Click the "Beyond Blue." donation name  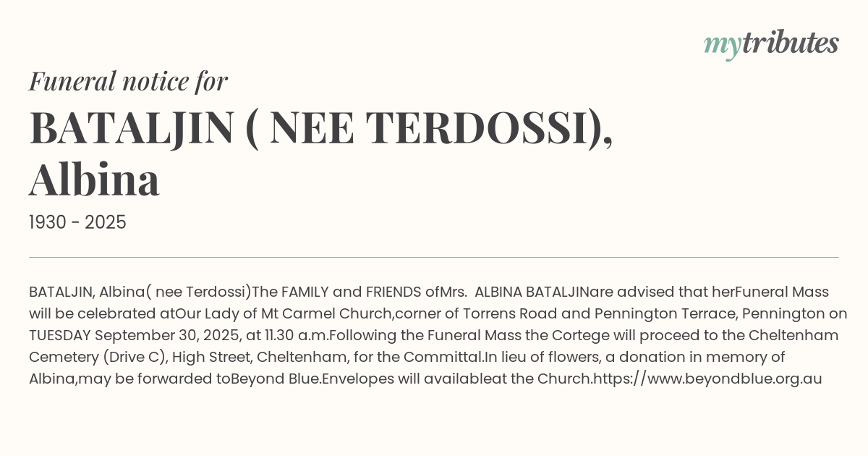pyautogui.click(x=276, y=379)
